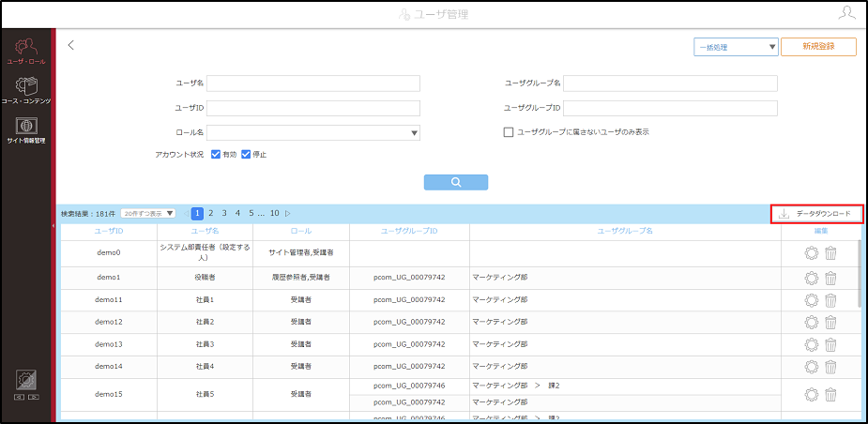Delete user demo13 via trash icon

click(x=830, y=344)
